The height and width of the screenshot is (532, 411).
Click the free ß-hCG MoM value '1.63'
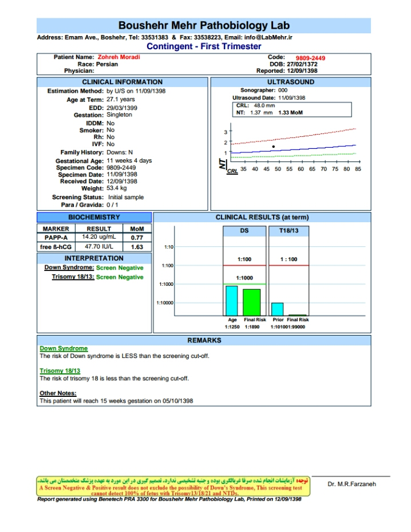pos(137,247)
